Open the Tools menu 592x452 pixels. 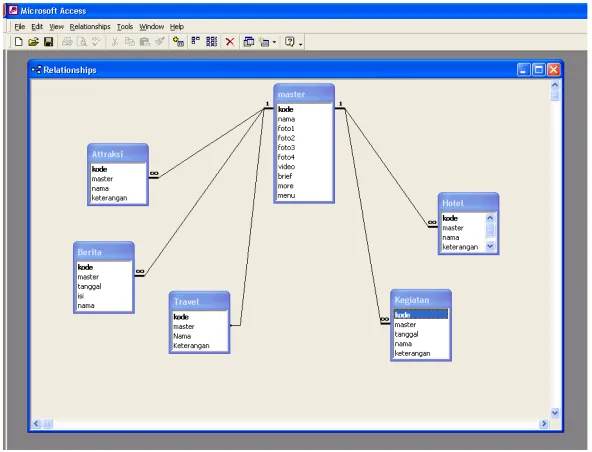(125, 27)
